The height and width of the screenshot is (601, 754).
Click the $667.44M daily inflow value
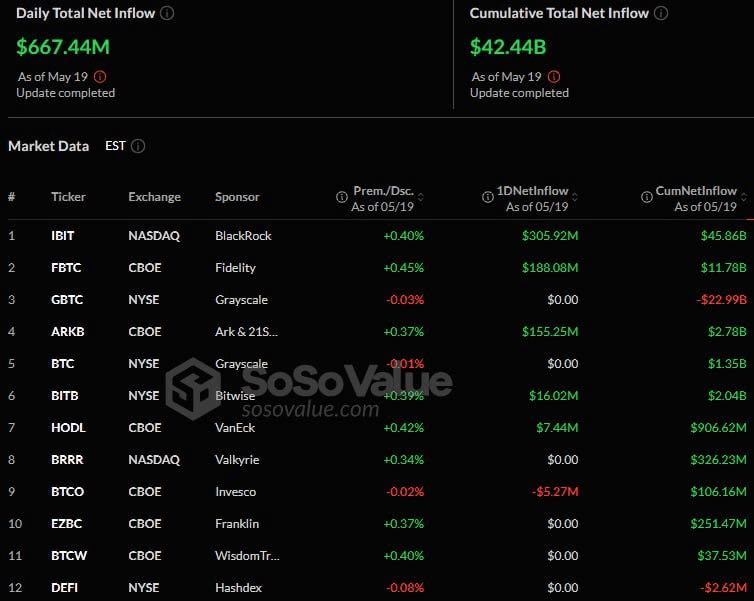(63, 47)
